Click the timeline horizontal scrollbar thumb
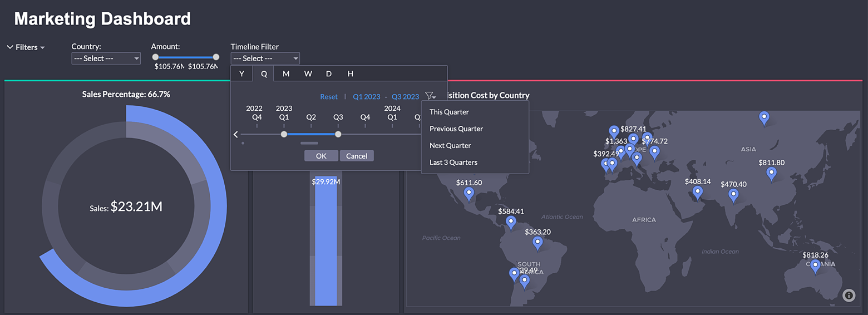This screenshot has height=315, width=868. coord(309,143)
